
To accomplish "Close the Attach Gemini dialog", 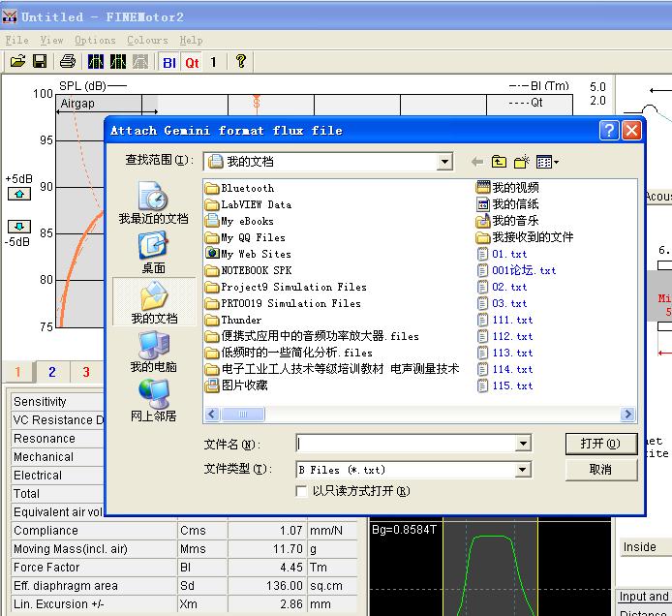I will [x=631, y=131].
